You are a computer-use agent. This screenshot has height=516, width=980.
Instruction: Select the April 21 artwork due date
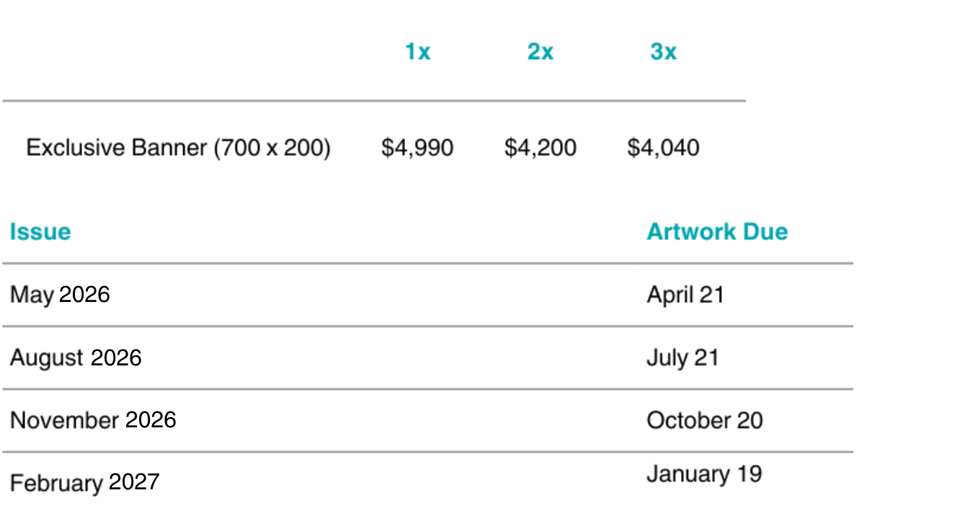(685, 295)
